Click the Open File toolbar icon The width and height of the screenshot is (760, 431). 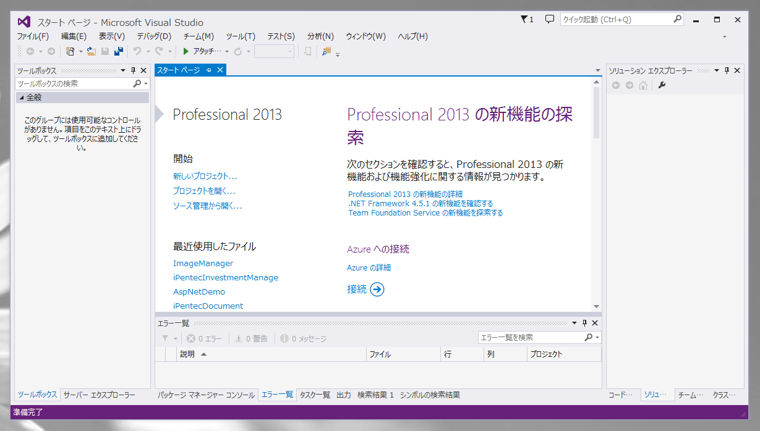pos(91,51)
